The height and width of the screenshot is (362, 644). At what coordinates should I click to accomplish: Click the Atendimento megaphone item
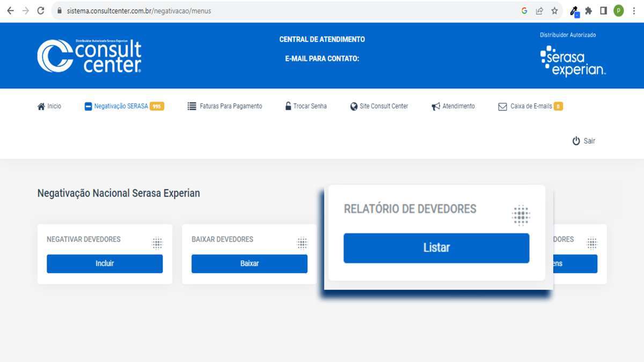pos(453,106)
